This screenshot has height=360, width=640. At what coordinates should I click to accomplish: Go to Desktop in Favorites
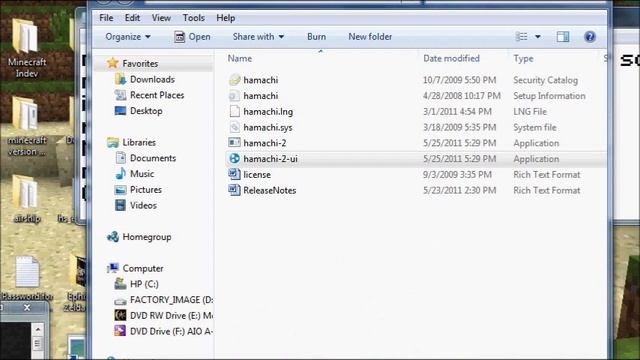[x=146, y=111]
